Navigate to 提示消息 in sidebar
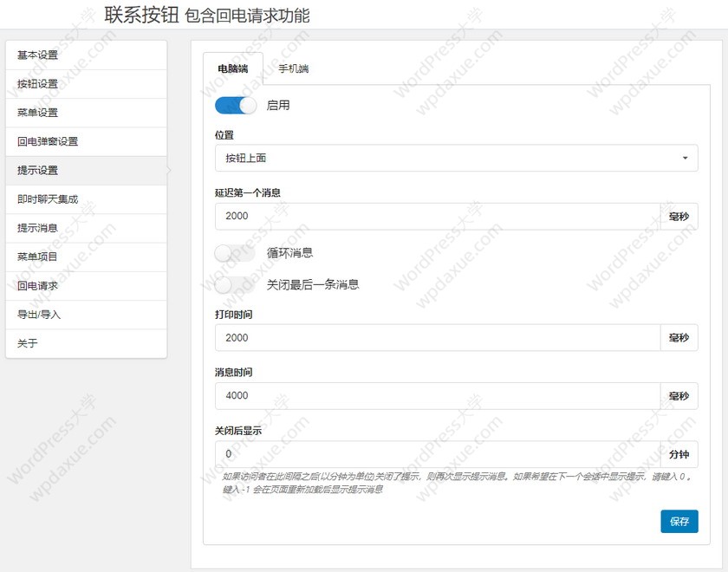This screenshot has height=572, width=728. tap(86, 228)
